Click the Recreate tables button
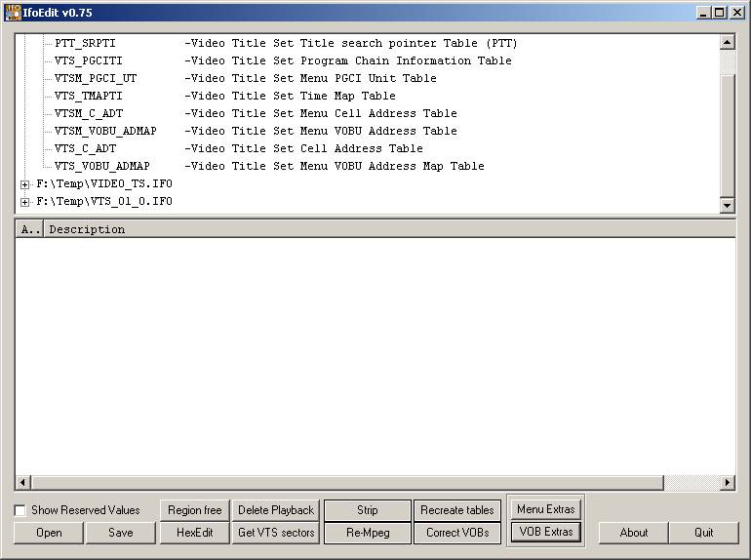 point(456,510)
